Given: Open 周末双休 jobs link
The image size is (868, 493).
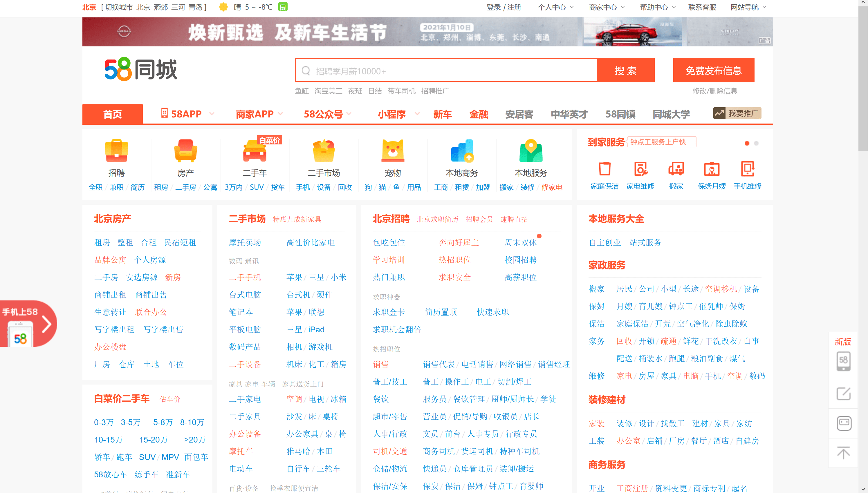Looking at the screenshot, I should click(x=520, y=242).
